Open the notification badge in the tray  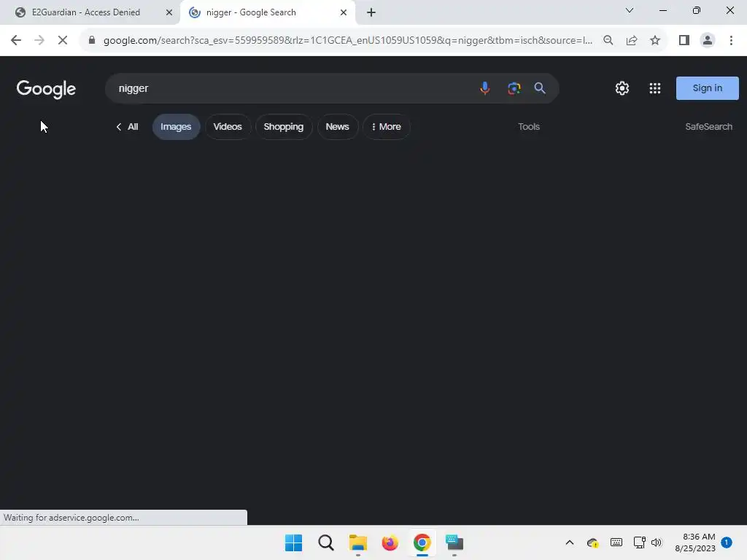click(727, 542)
